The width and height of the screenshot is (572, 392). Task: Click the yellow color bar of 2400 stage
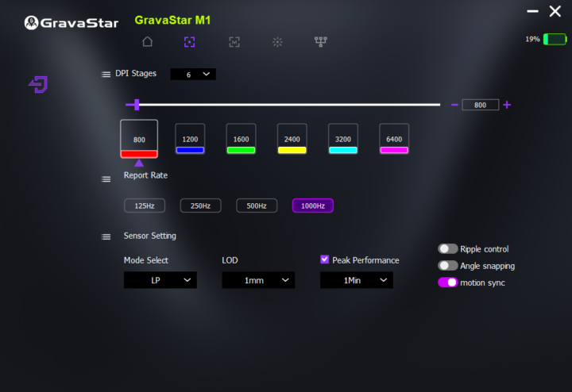[x=292, y=150]
